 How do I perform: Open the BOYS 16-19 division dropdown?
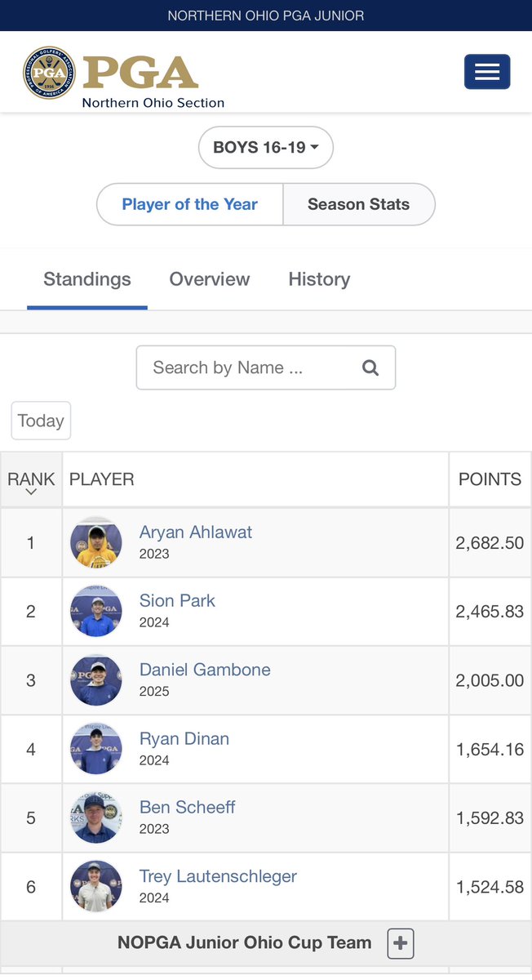(266, 148)
